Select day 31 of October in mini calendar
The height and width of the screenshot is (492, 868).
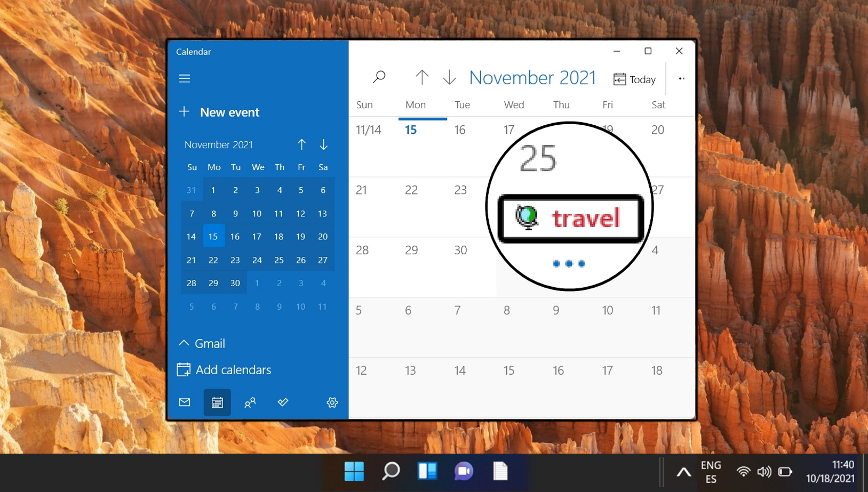click(191, 190)
